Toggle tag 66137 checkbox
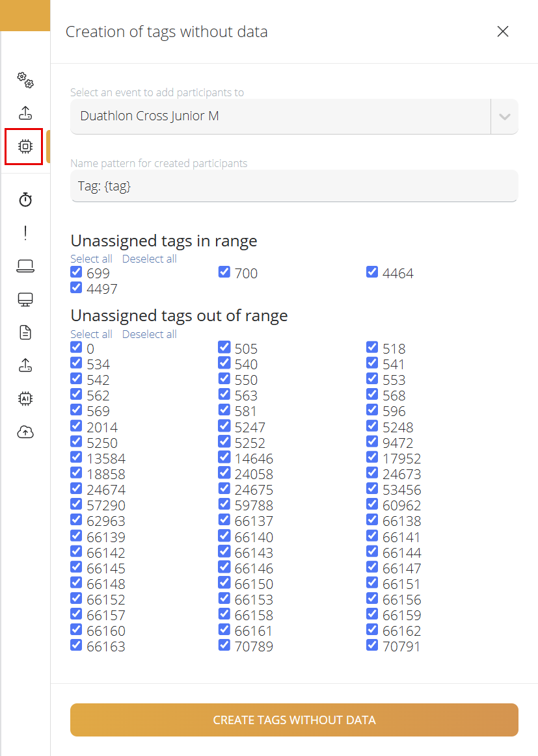The image size is (538, 756). point(224,520)
